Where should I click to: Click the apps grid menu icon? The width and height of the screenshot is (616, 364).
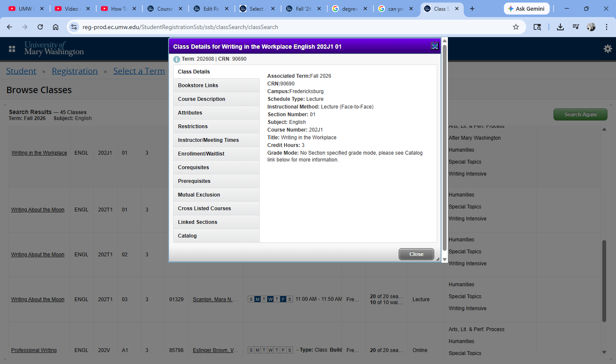[x=12, y=49]
